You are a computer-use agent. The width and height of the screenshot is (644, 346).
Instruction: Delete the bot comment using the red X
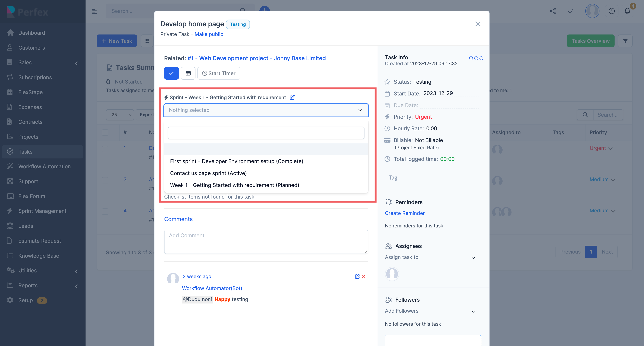point(364,276)
